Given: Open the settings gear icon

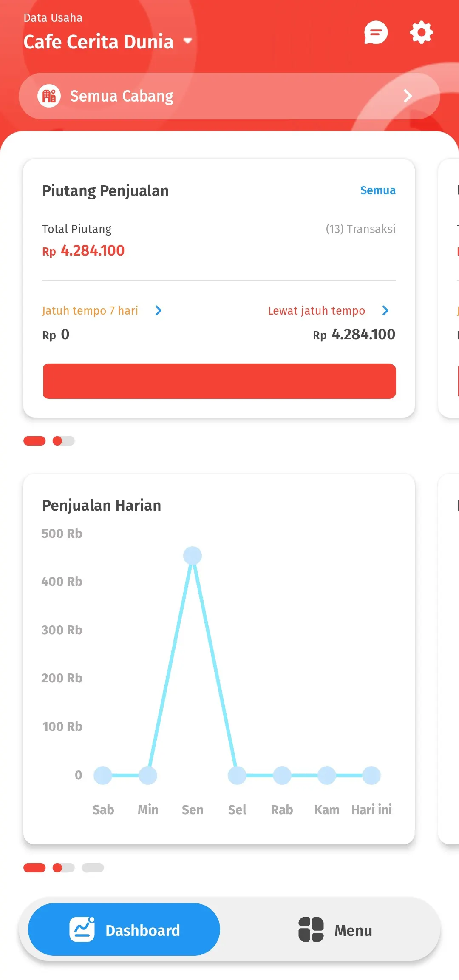Looking at the screenshot, I should point(421,32).
